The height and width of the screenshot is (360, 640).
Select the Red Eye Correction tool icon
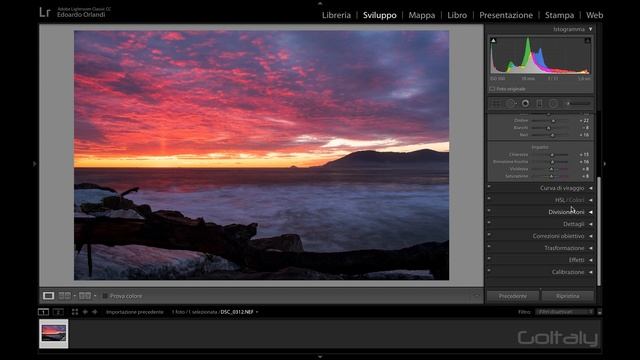pyautogui.click(x=525, y=104)
